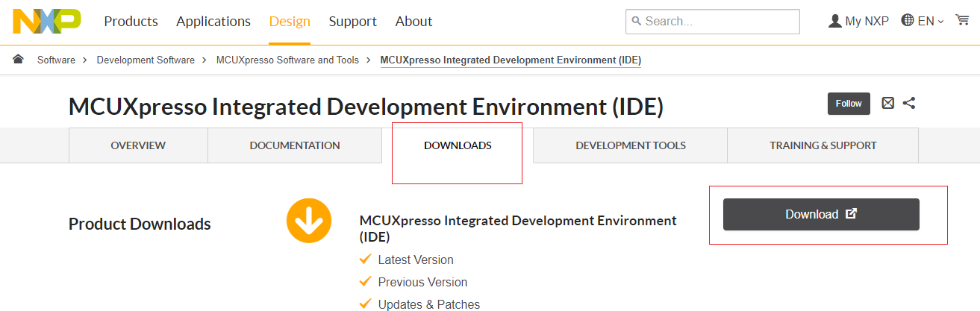Open MCUXpresso Software and Tools breadcrumb
The height and width of the screenshot is (311, 980).
287,60
